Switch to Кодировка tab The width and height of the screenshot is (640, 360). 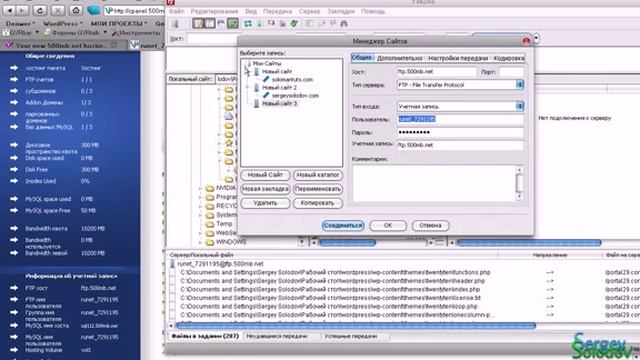(x=509, y=58)
